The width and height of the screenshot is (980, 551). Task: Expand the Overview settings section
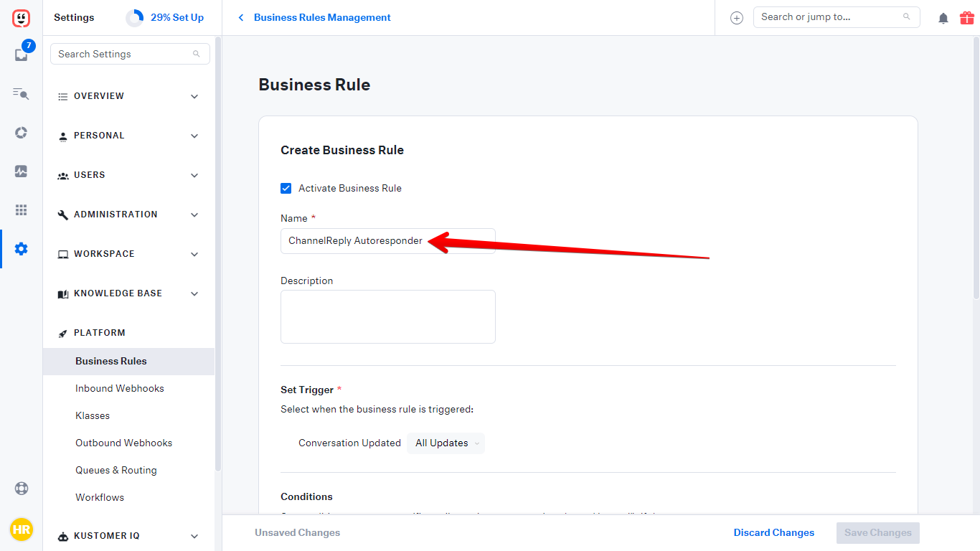[x=129, y=96]
